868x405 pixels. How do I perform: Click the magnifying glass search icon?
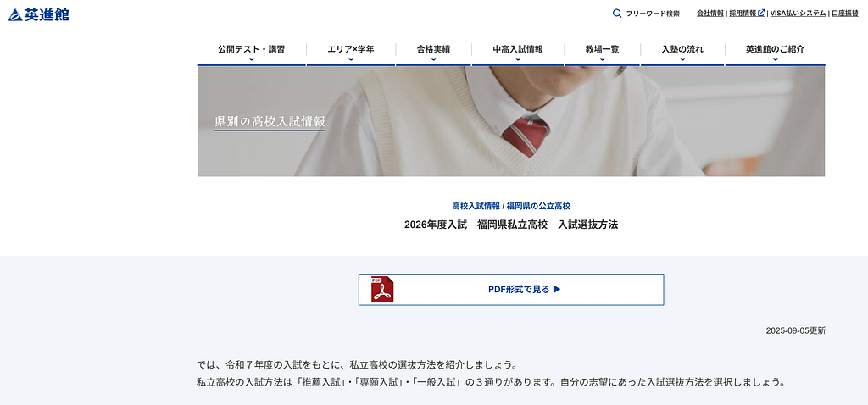click(x=617, y=14)
